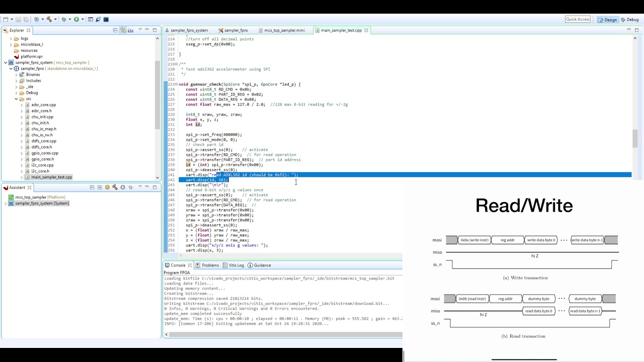Select adsr_core.cpp in Explorer

coord(44,105)
